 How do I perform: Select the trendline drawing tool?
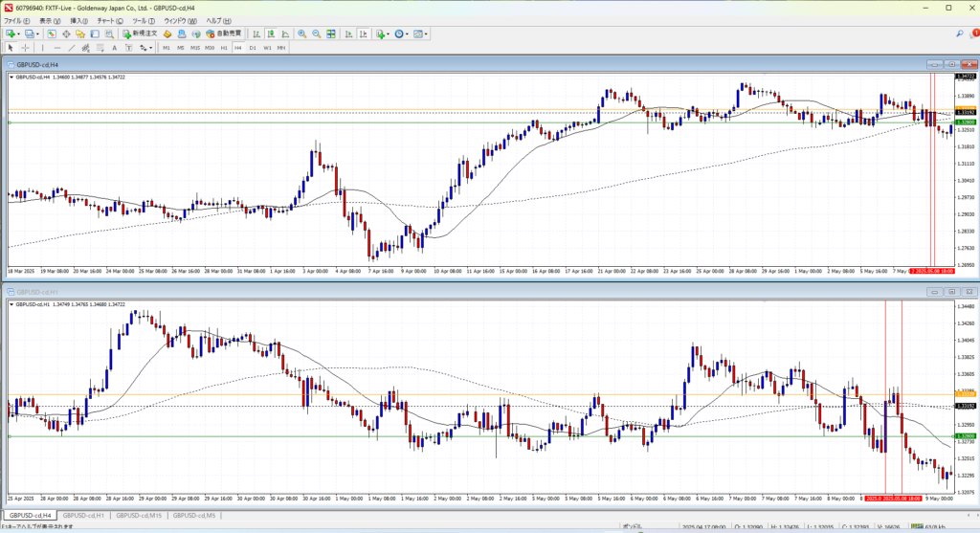73,47
